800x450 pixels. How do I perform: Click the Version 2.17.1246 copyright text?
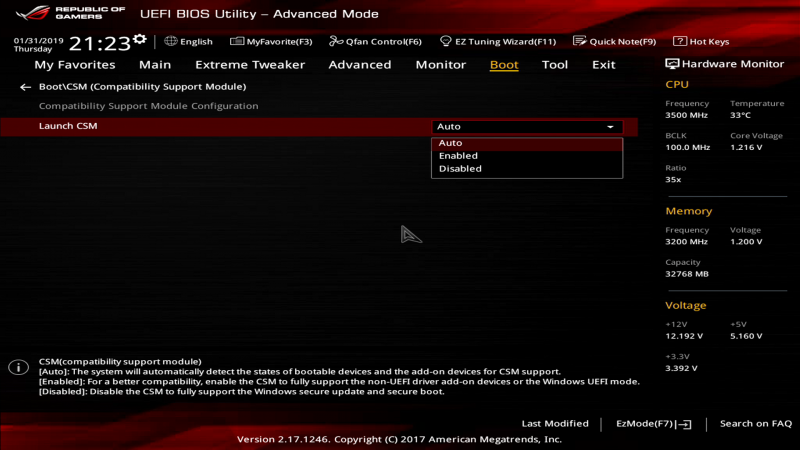tap(399, 439)
